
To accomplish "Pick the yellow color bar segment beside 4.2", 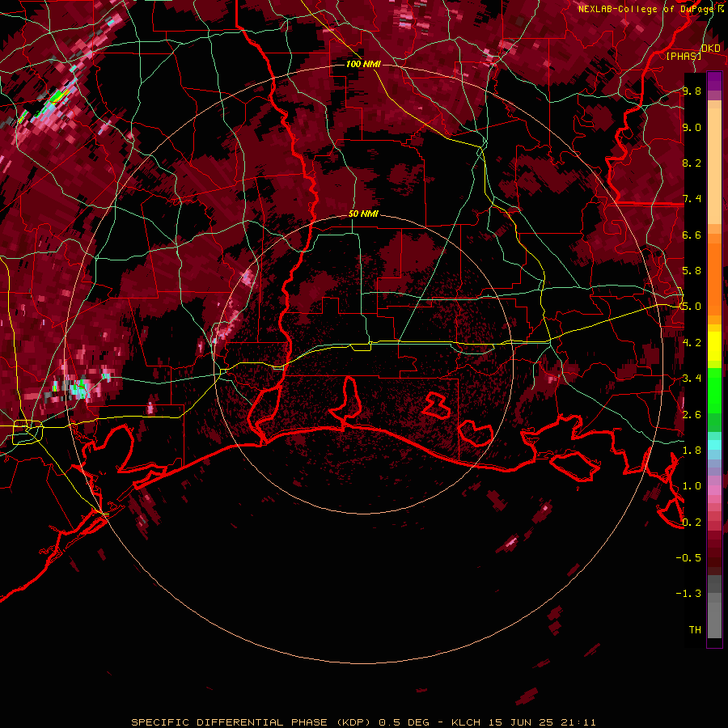I will pos(714,346).
